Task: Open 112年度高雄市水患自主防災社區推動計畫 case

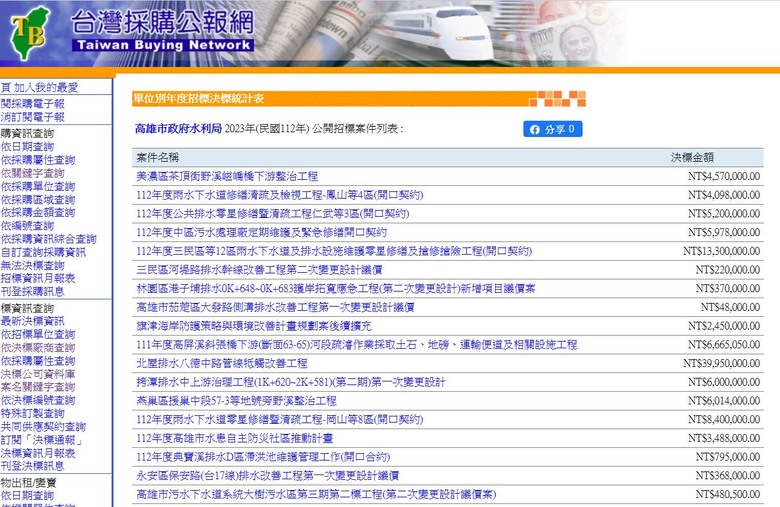Action: coord(235,438)
